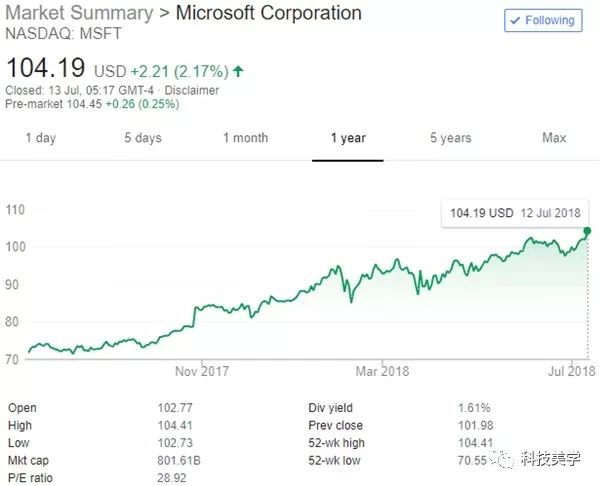Show the Max range tab

[x=554, y=138]
